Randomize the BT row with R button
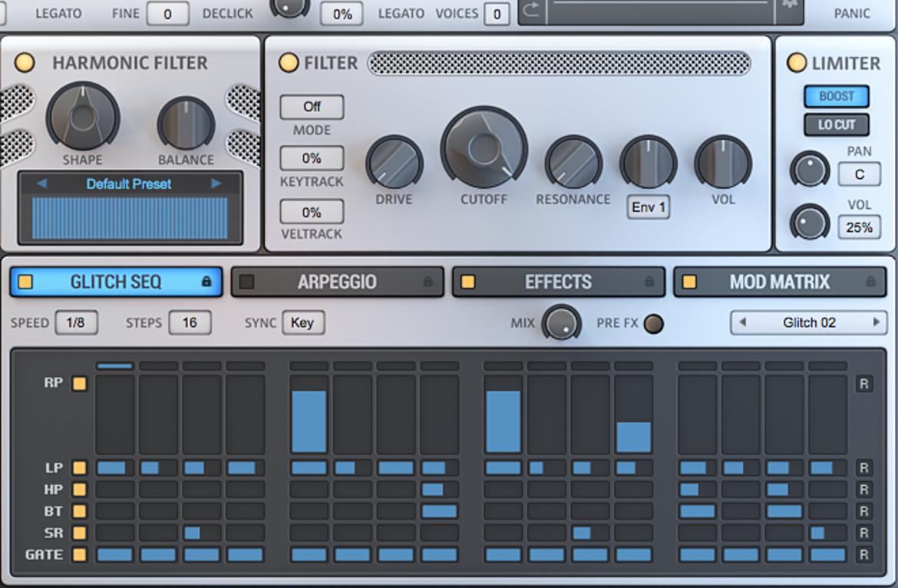 click(x=863, y=511)
